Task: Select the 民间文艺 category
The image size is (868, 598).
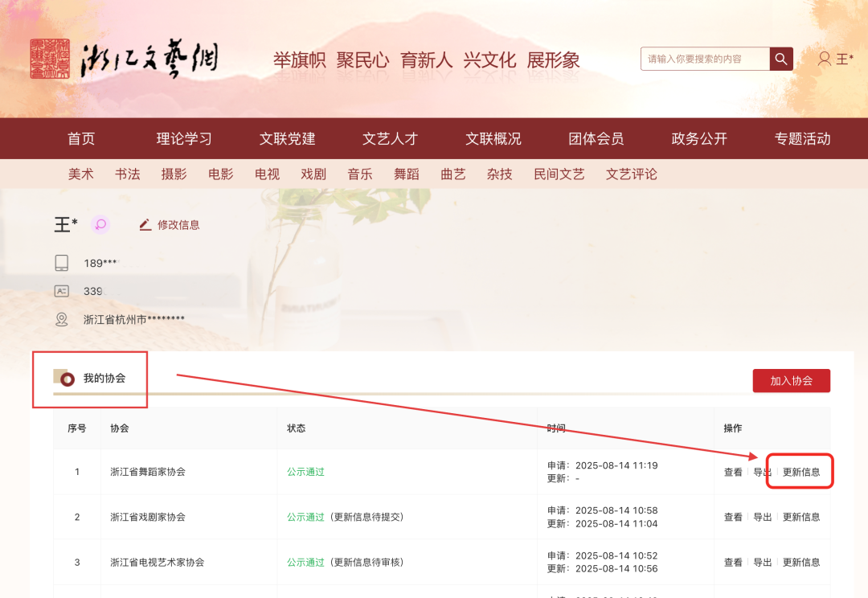Action: coord(559,174)
